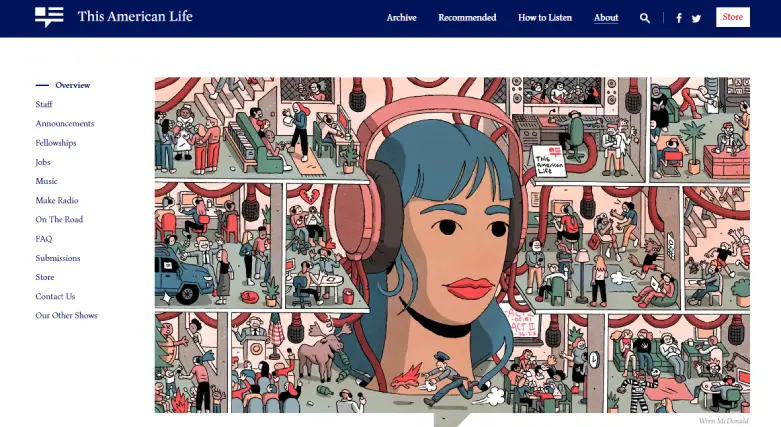Visit the Facebook page icon
The image size is (781, 427).
[x=678, y=18]
